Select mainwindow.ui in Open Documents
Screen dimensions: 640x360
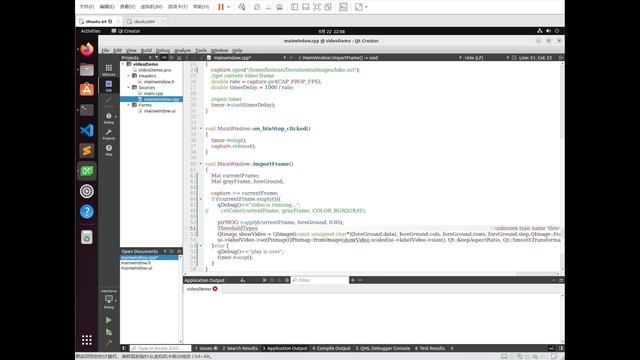coord(136,269)
